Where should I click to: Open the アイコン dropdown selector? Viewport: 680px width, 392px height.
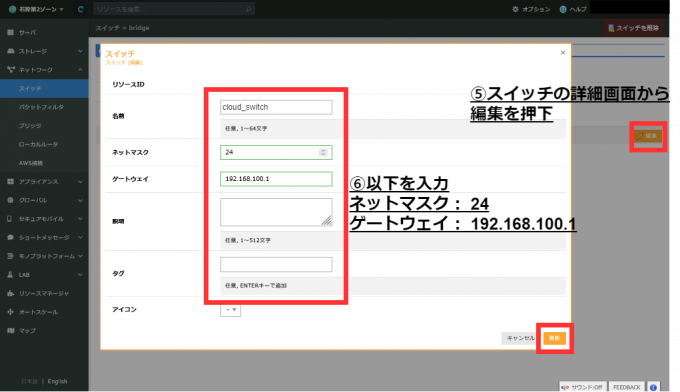tap(230, 310)
